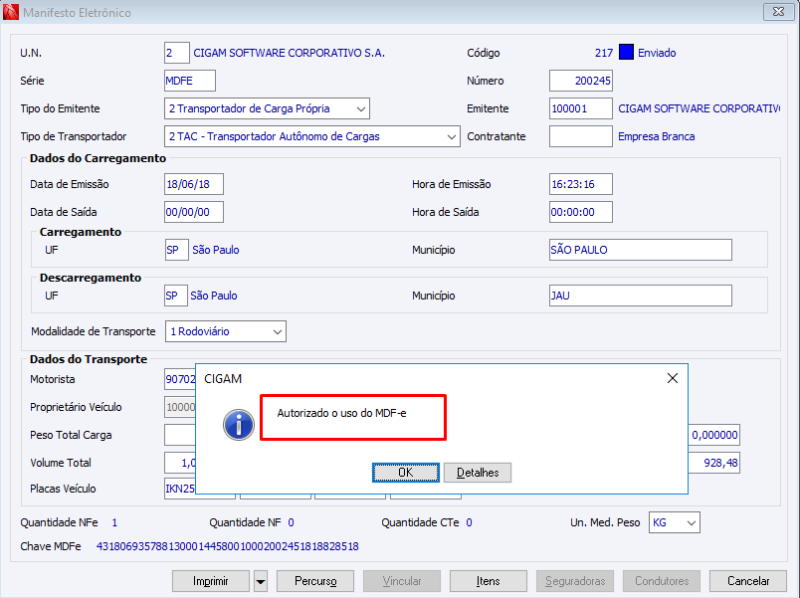Screen dimensions: 800x598
Task: Click the Empresa Branca contratante name
Action: (656, 137)
